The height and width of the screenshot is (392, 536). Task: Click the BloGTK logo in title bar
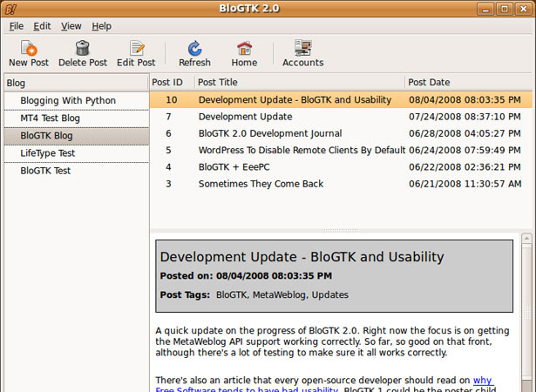(10, 9)
